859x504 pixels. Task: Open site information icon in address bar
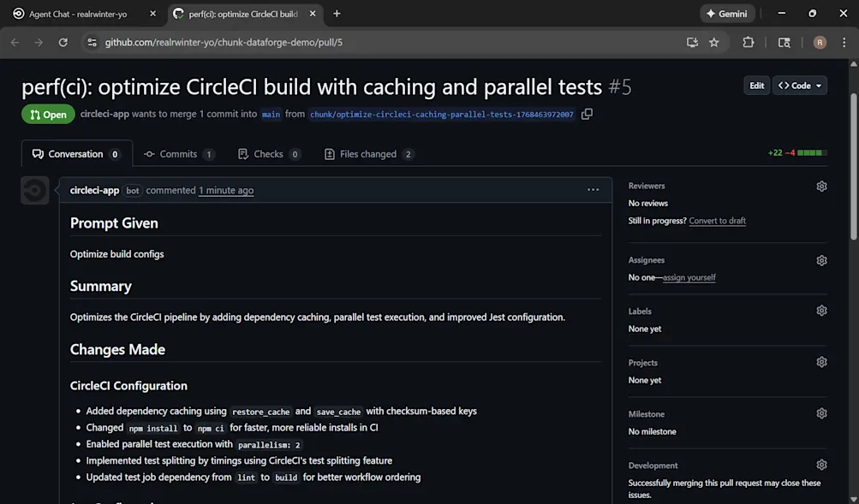click(x=92, y=42)
